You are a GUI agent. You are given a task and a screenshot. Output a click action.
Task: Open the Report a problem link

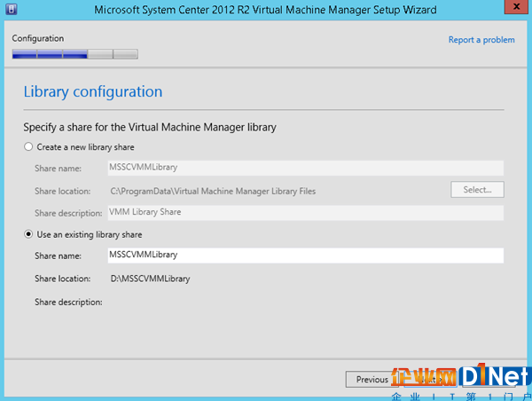click(481, 40)
